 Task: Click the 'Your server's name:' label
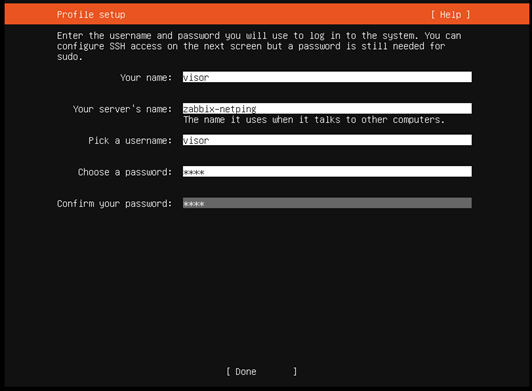tap(122, 109)
